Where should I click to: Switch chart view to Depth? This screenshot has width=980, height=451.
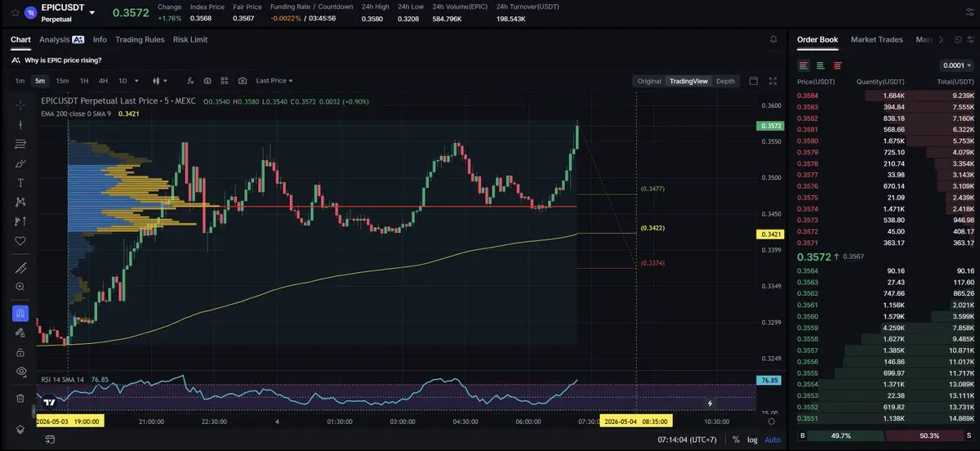click(x=725, y=81)
